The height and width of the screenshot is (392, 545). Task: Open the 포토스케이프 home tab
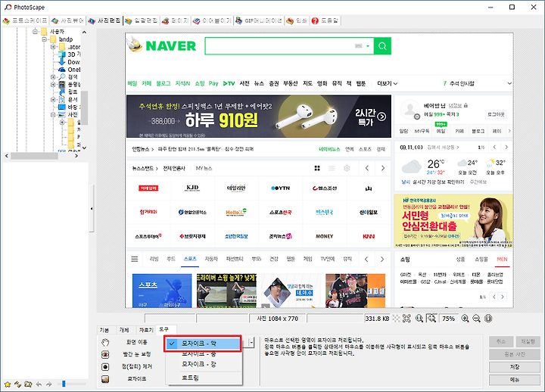pyautogui.click(x=26, y=21)
